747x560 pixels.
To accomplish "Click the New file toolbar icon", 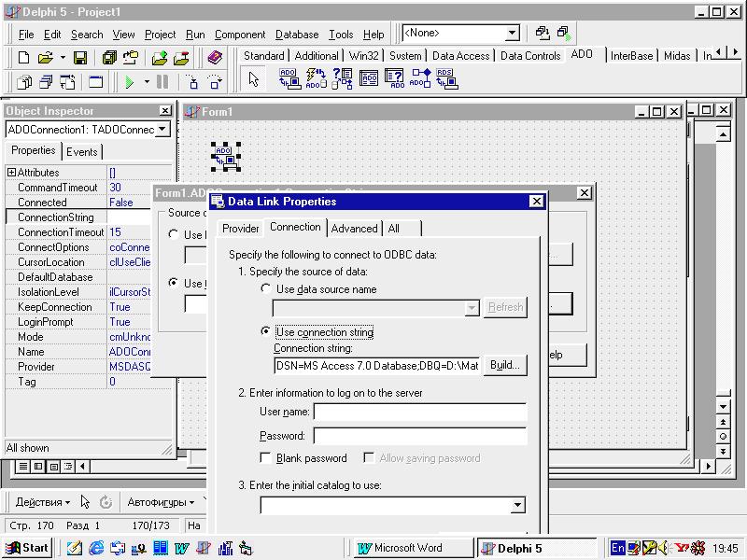I will coord(24,58).
